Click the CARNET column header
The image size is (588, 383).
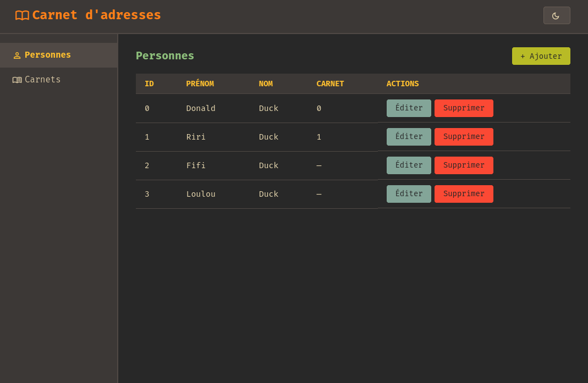330,84
